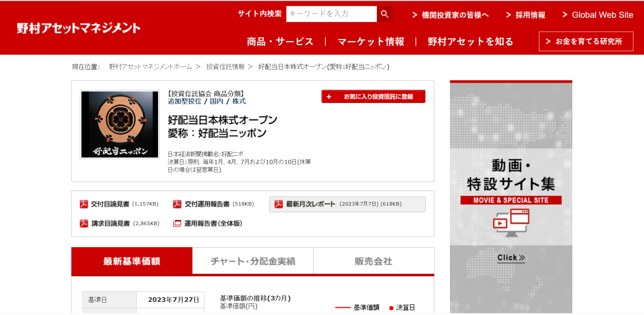644x315 pixels.
Task: Go to 投資信託情報 breadcrumb link
Action: (225, 67)
